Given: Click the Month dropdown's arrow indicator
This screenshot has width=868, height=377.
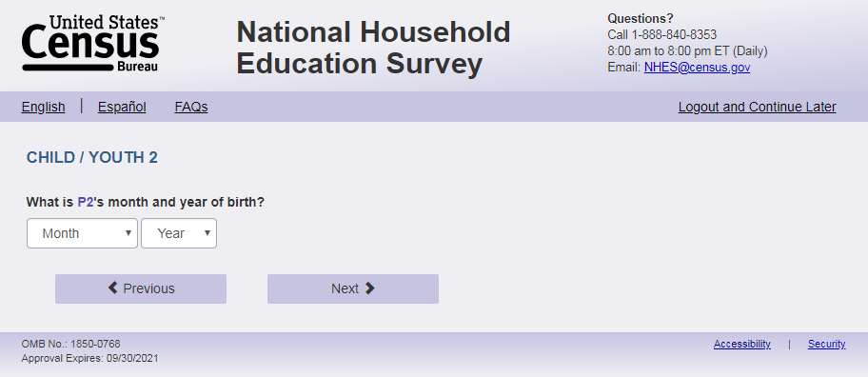Looking at the screenshot, I should pos(128,233).
